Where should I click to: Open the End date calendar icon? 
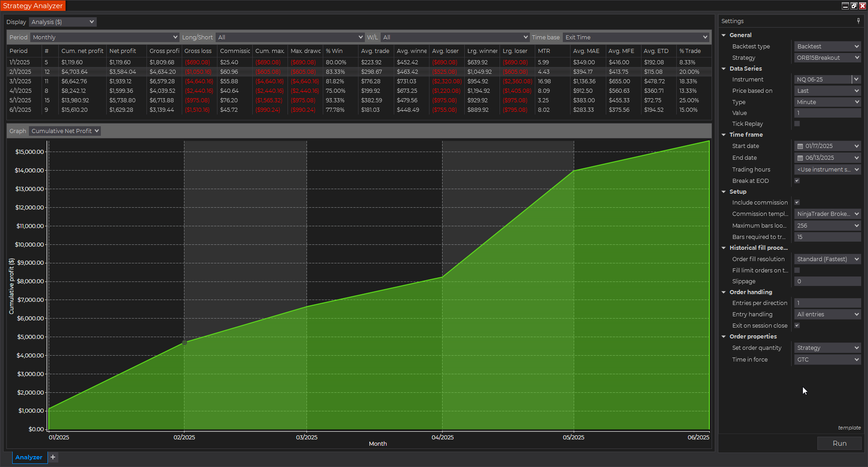click(800, 158)
